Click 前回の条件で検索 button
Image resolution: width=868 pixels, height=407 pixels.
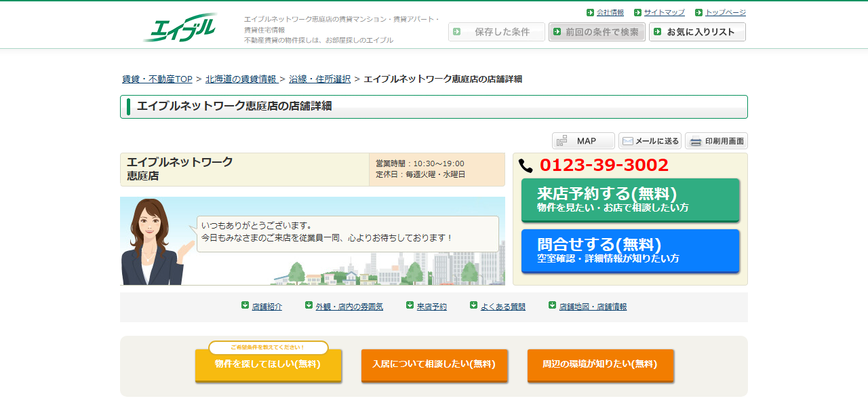pyautogui.click(x=597, y=32)
